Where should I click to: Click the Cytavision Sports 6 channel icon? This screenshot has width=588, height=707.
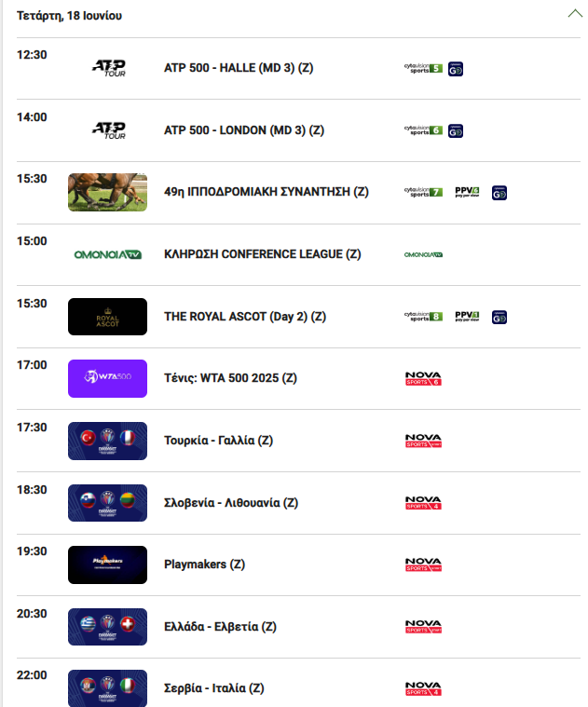423,130
